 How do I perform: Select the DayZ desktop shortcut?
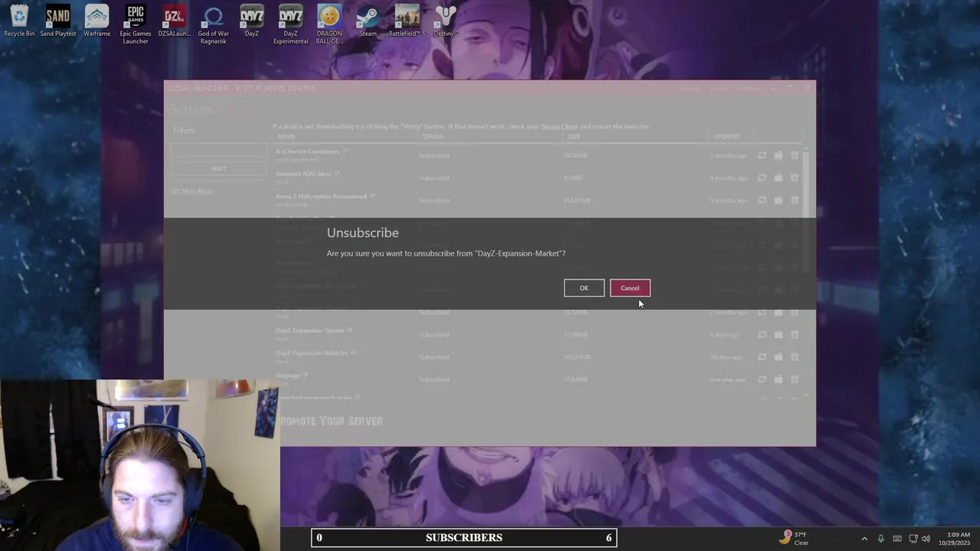pyautogui.click(x=252, y=21)
